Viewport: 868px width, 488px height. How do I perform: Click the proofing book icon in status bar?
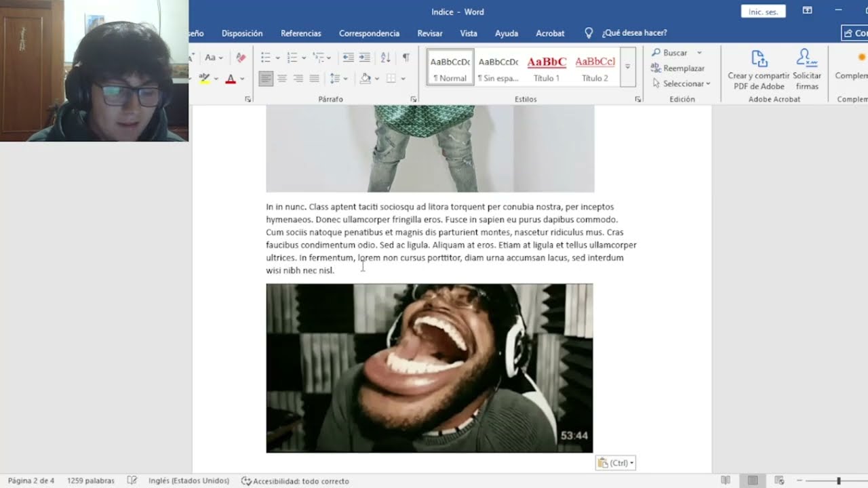pyautogui.click(x=132, y=481)
